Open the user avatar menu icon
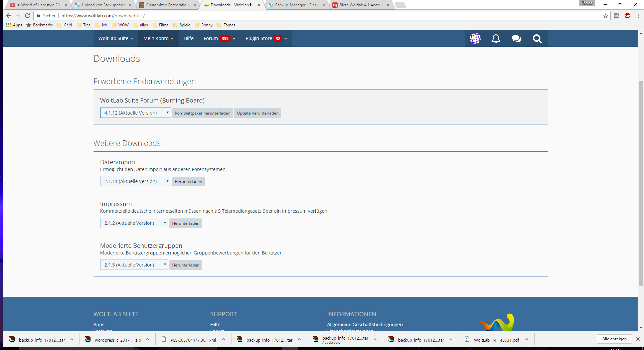Viewport: 644px width, 350px height. 475,39
